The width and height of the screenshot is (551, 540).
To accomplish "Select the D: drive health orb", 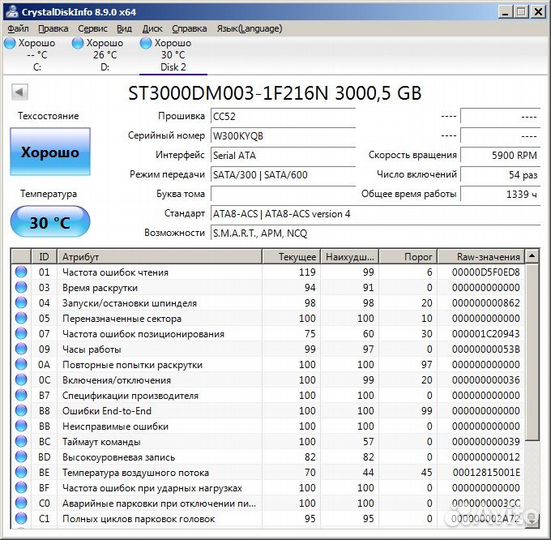I will pyautogui.click(x=78, y=43).
